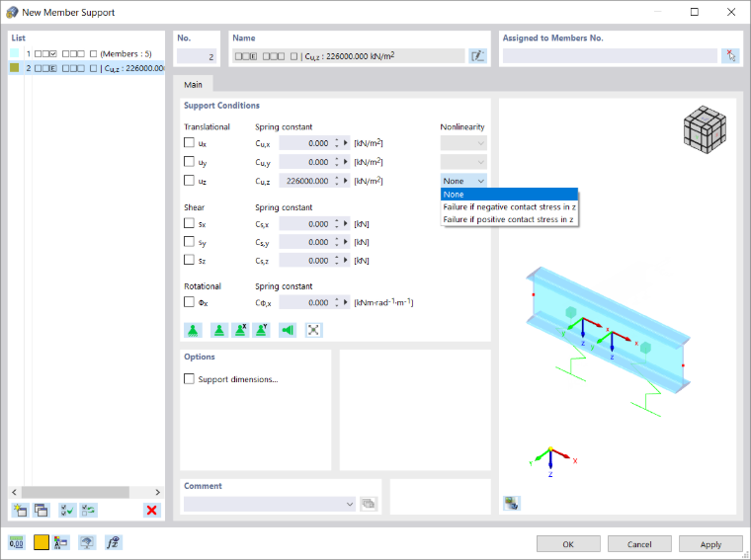Click the free support (cross) preset icon
This screenshot has width=751, height=560.
pyautogui.click(x=313, y=330)
